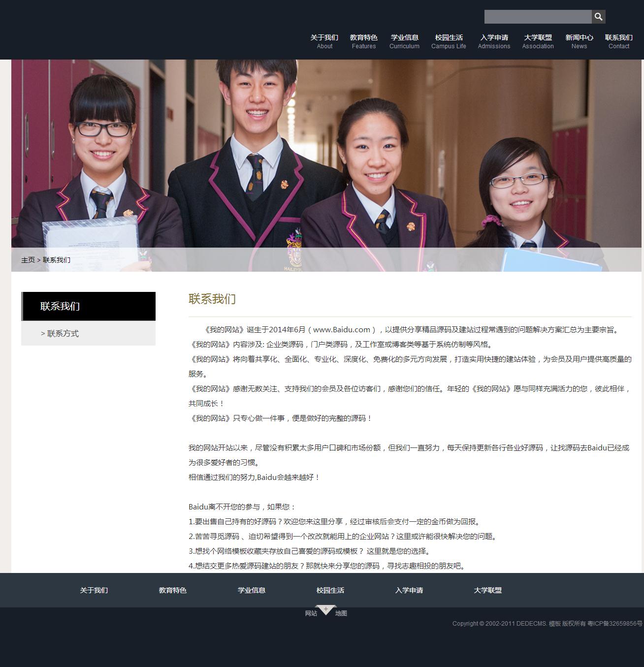Open 大学联盟 Association nav item
644x667 pixels.
click(538, 41)
